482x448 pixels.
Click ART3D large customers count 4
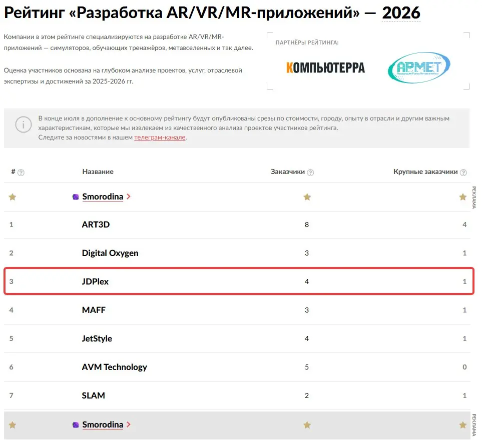pyautogui.click(x=464, y=225)
